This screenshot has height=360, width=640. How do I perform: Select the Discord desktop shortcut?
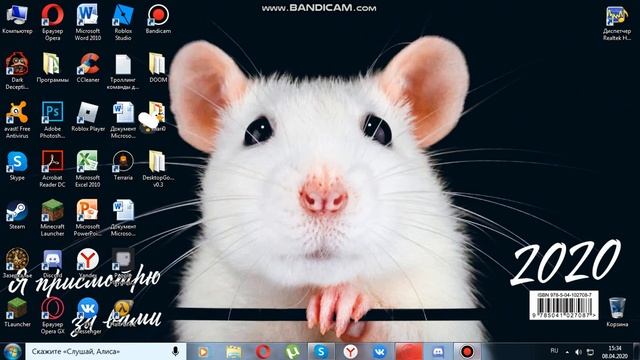(52, 263)
